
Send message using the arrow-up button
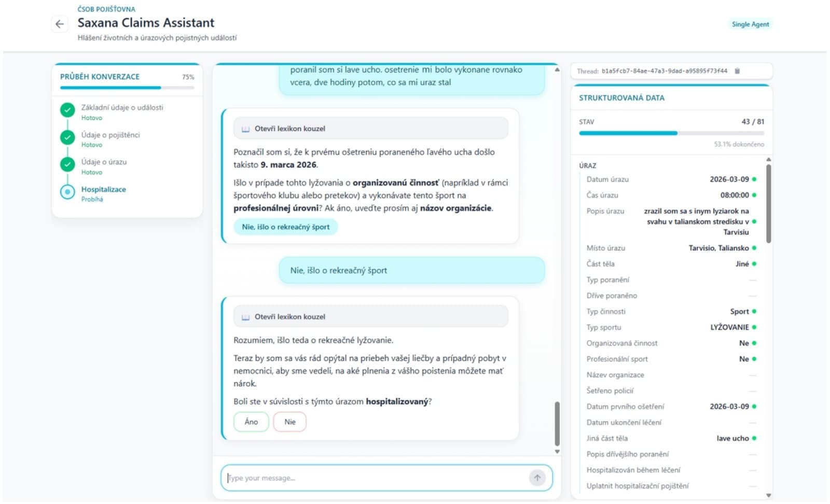(537, 478)
